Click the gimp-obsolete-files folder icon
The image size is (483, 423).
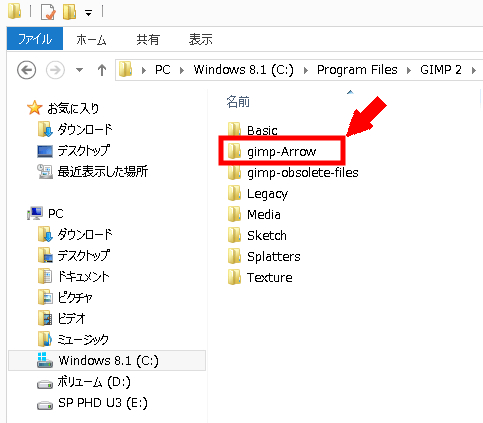point(235,172)
